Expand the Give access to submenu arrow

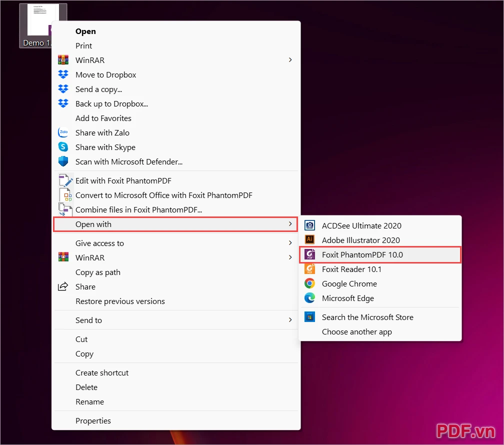290,243
